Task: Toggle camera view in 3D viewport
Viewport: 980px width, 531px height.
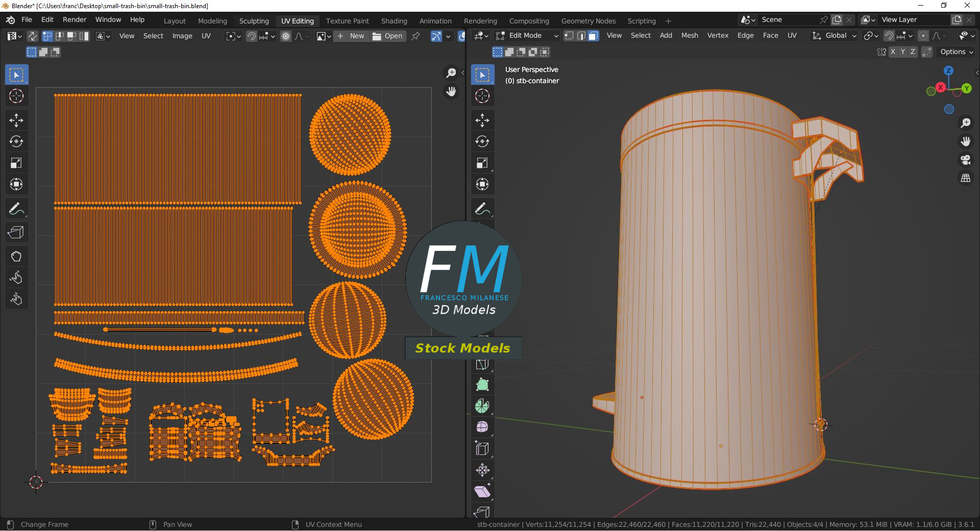Action: click(966, 160)
